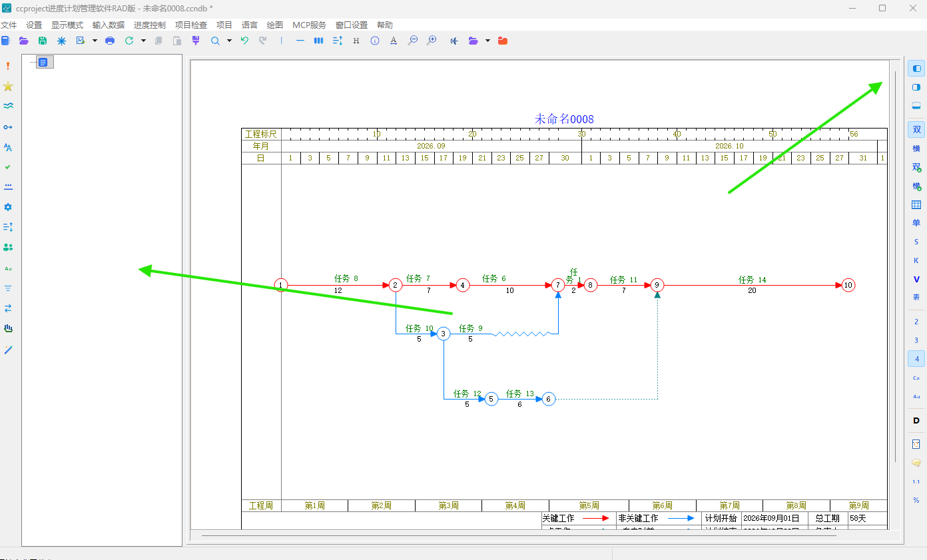This screenshot has height=560, width=927.
Task: Click the red folder icon in the toolbar
Action: [x=503, y=41]
